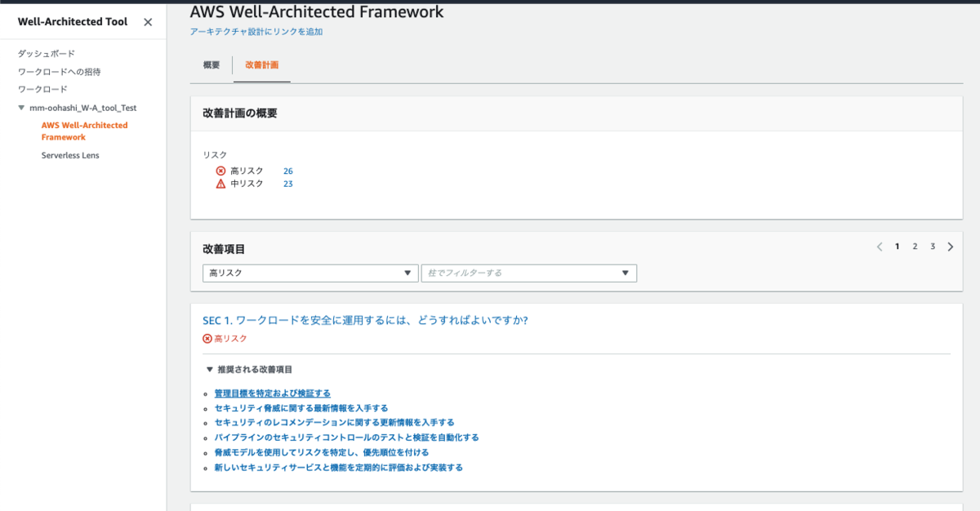The width and height of the screenshot is (980, 511).
Task: Select pagination page 1
Action: pyautogui.click(x=897, y=247)
